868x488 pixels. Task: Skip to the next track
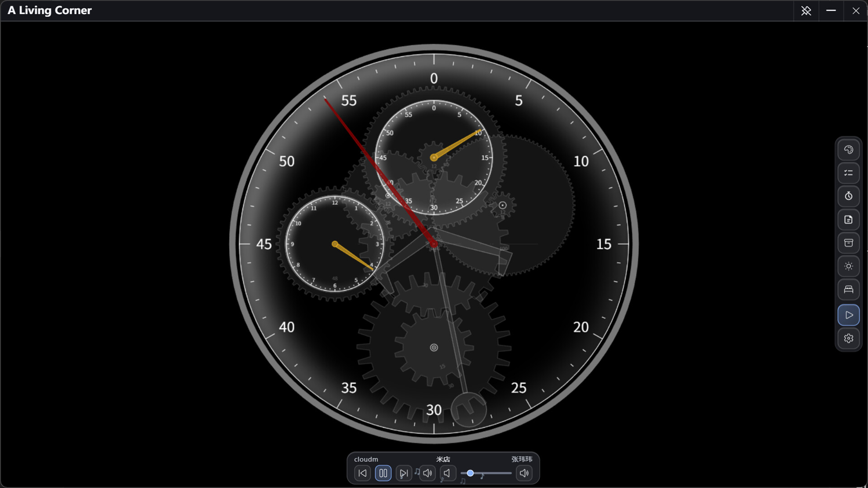[404, 473]
